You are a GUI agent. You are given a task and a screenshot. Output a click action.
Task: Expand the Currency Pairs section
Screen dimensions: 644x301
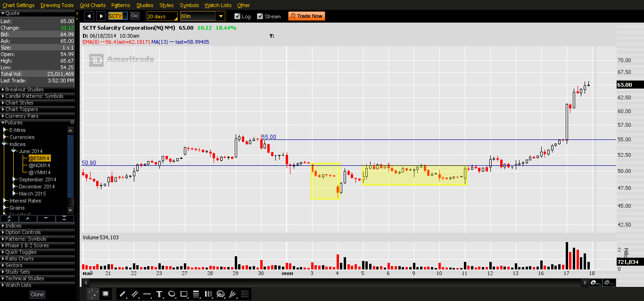click(x=38, y=116)
